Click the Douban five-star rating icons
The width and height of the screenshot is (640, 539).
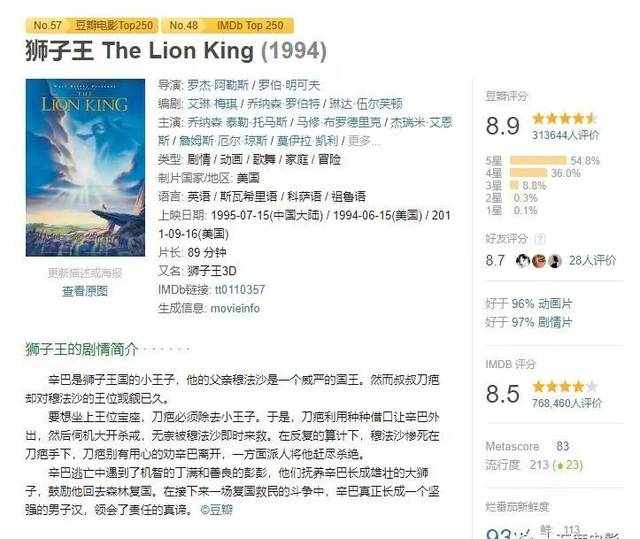565,119
